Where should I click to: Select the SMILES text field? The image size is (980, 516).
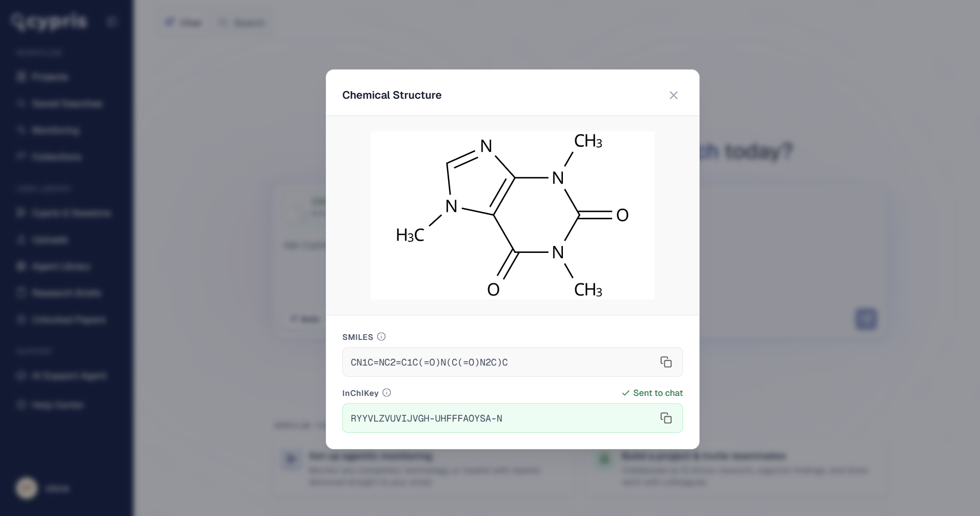tap(512, 362)
